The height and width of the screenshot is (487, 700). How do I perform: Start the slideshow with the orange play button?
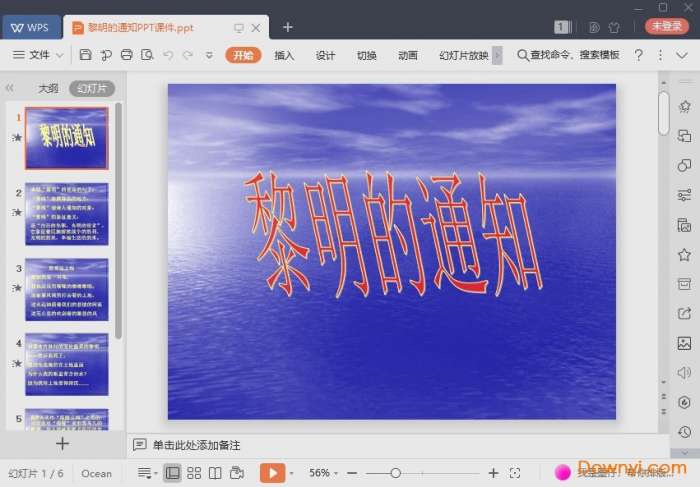coord(272,473)
